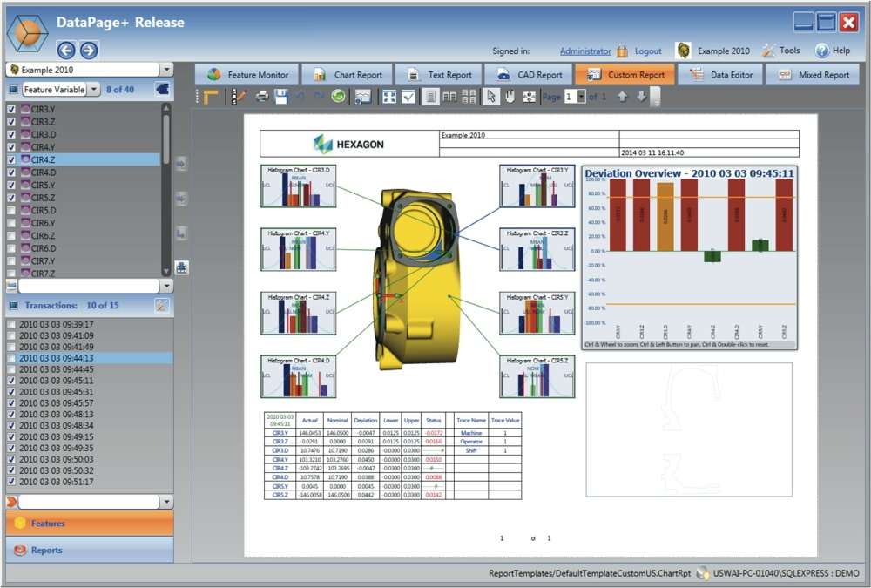Uncheck the CIR3.D feature checkbox
The width and height of the screenshot is (871, 588).
coord(11,134)
